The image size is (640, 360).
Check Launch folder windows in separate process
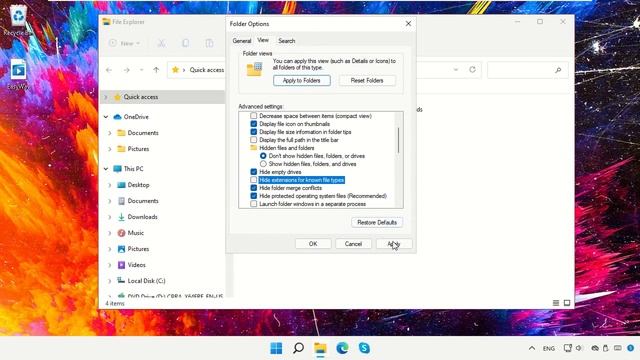pyautogui.click(x=253, y=204)
